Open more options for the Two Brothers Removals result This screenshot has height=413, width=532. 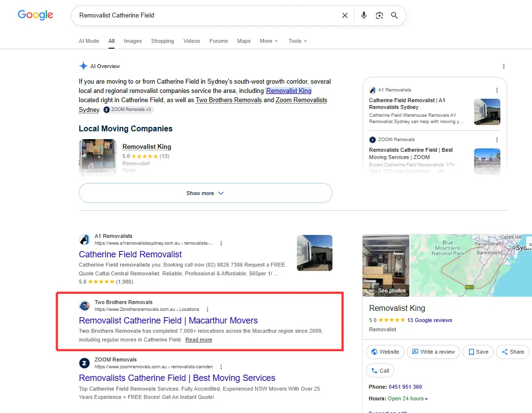pyautogui.click(x=208, y=309)
